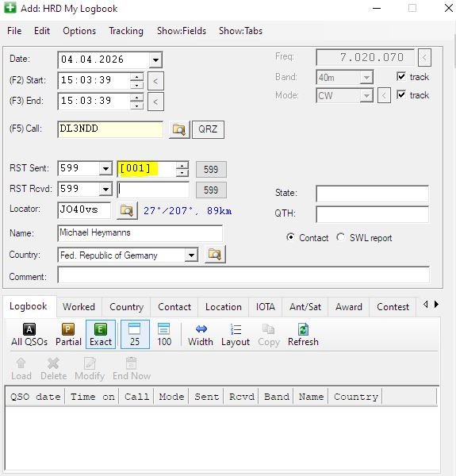The height and width of the screenshot is (476, 456).
Task: Click the serial number [001] spinner
Action: point(182,169)
